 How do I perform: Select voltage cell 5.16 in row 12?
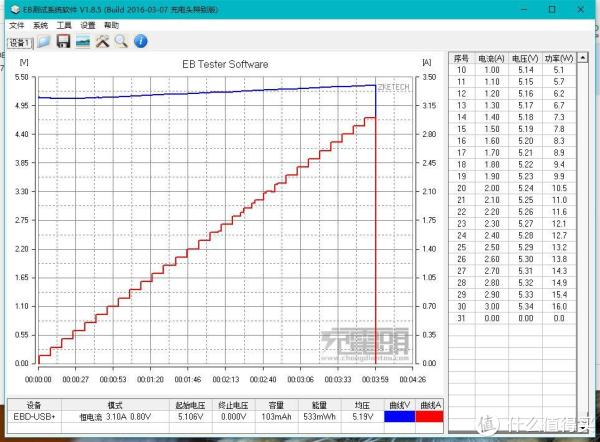point(525,94)
